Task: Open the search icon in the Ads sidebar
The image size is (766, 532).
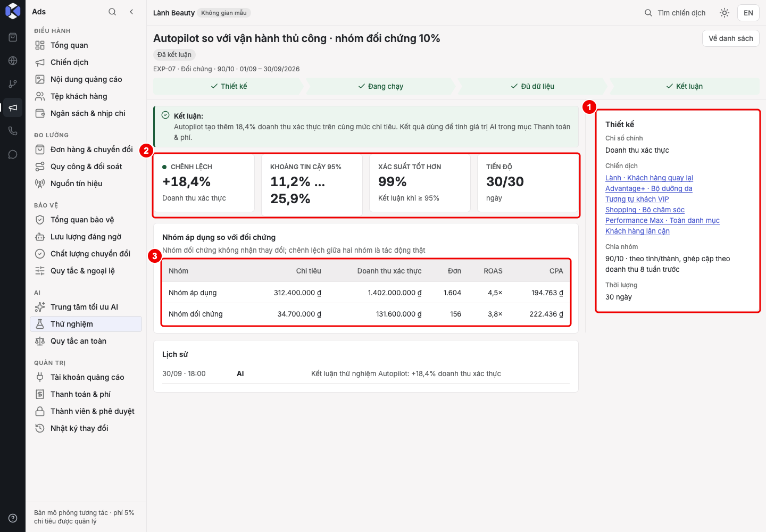Action: click(x=112, y=12)
